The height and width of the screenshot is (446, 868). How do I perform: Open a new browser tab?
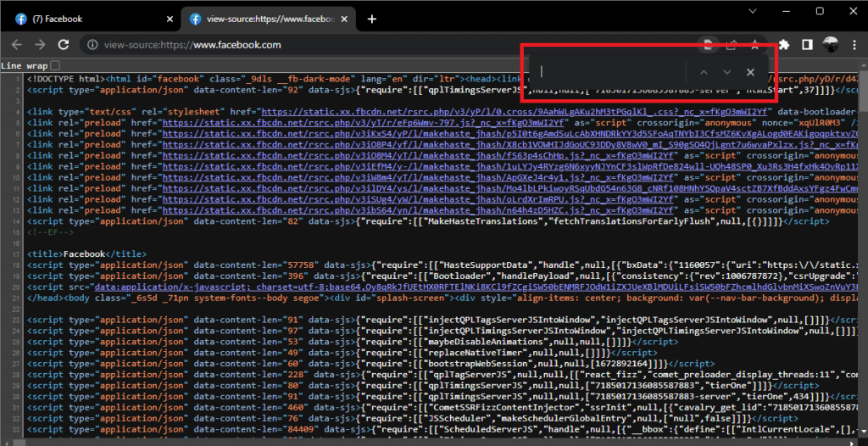[x=371, y=19]
